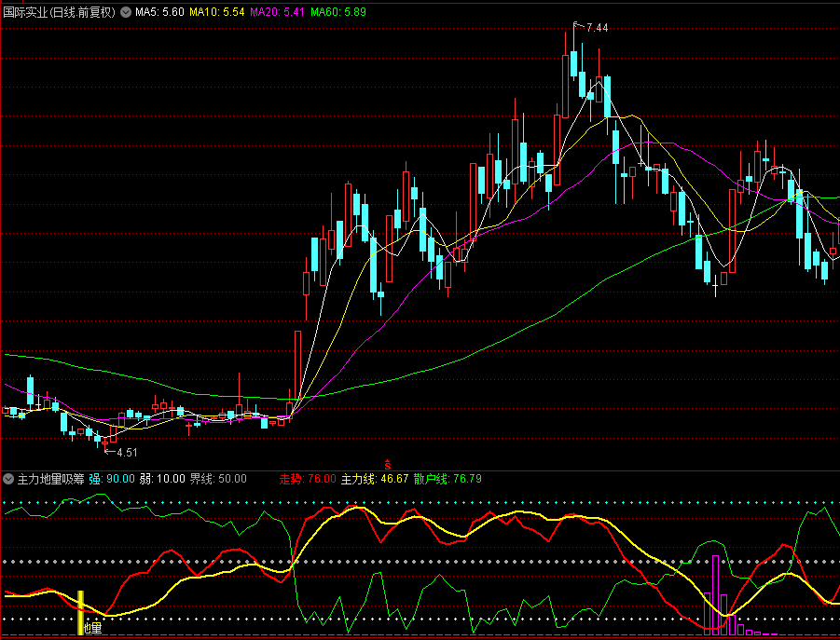Select the 弱: 10.00 value
Screen dimensions: 840x640
coord(162,479)
